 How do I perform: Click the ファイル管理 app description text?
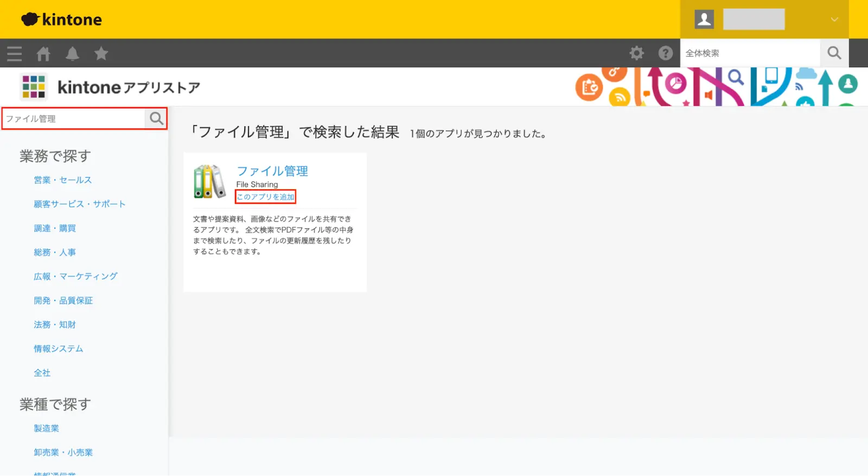click(273, 235)
